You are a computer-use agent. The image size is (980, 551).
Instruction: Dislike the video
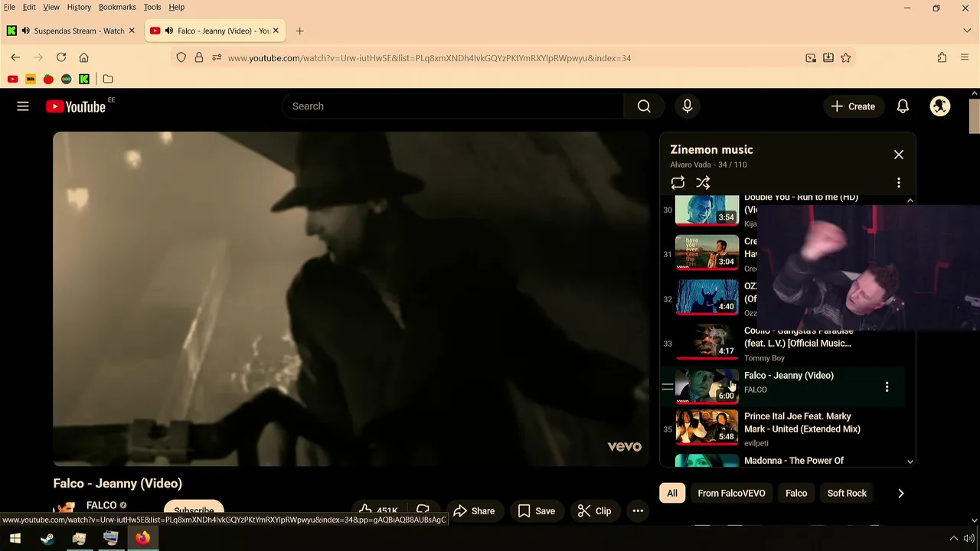pyautogui.click(x=422, y=510)
